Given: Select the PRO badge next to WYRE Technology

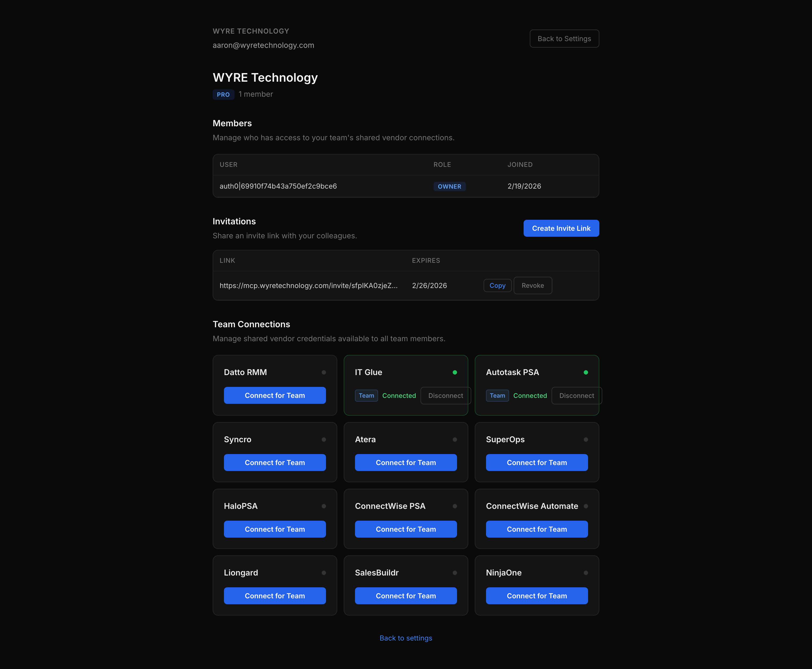Looking at the screenshot, I should tap(223, 94).
